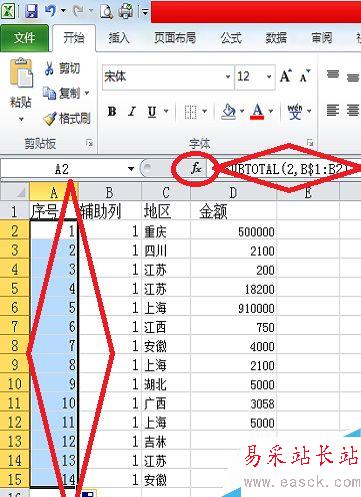361x497 pixels.
Task: Switch to the 开始 tab
Action: [74, 38]
